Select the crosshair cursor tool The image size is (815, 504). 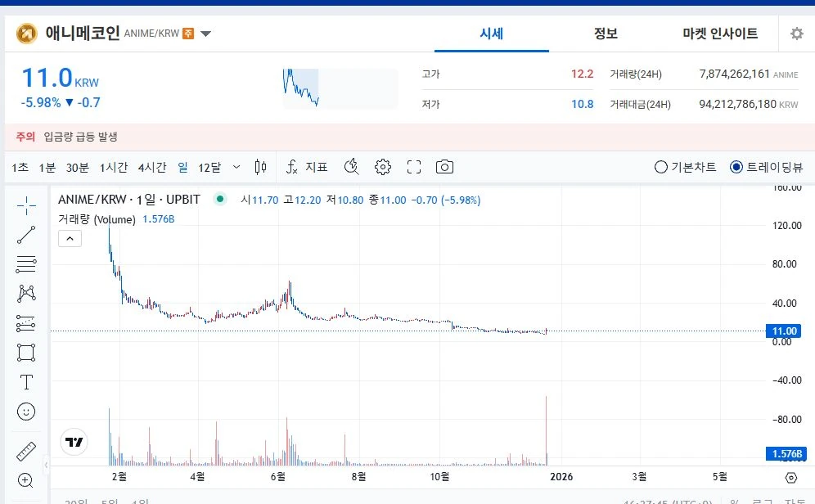click(26, 205)
